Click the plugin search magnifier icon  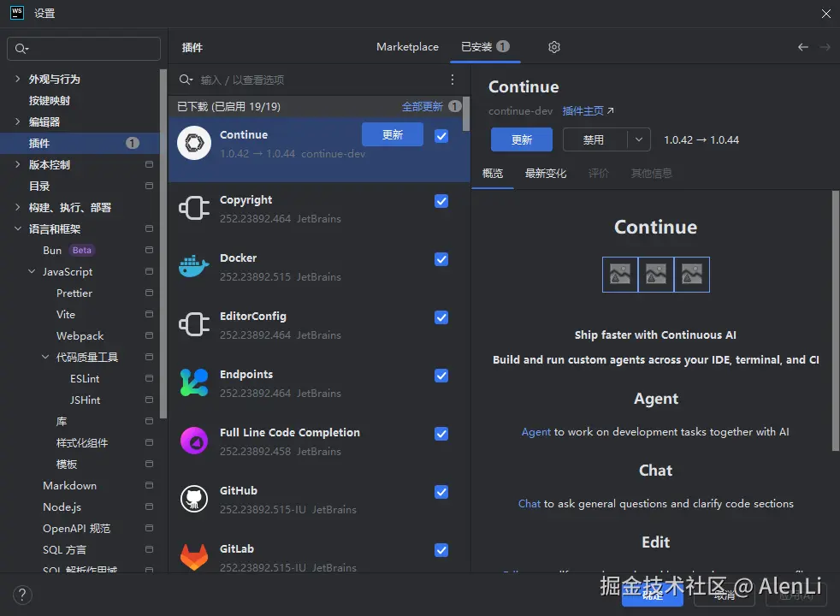186,80
